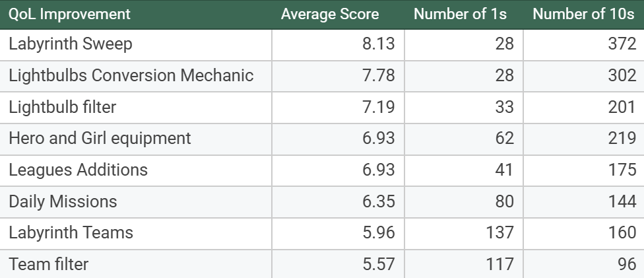Click the 137 ones count cell

click(x=464, y=233)
